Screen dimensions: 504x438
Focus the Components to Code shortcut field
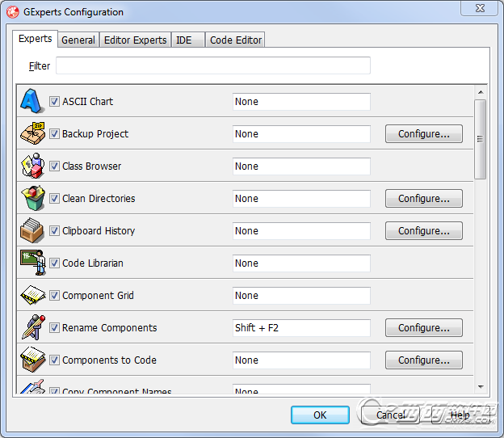(x=301, y=360)
